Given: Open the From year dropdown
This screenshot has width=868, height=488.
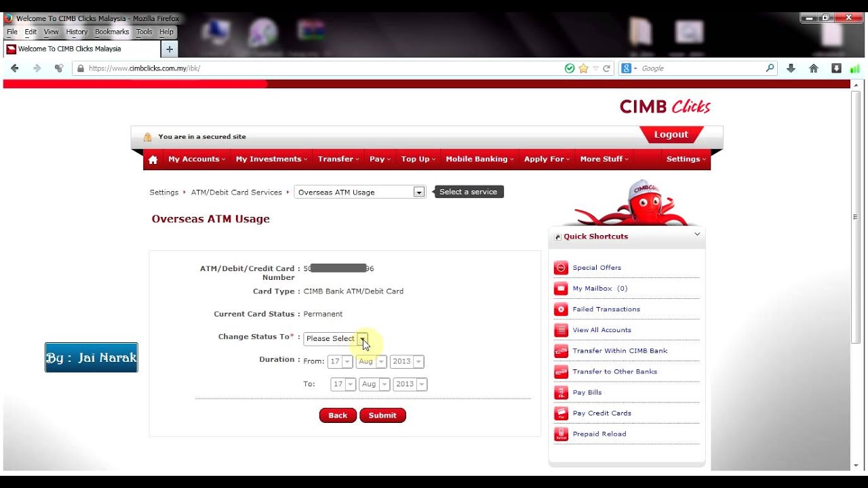Looking at the screenshot, I should click(407, 361).
